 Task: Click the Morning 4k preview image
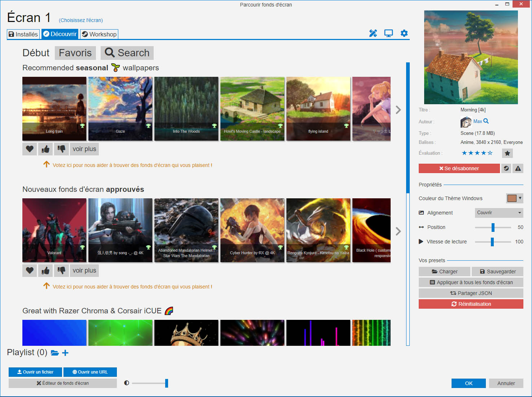tap(471, 57)
